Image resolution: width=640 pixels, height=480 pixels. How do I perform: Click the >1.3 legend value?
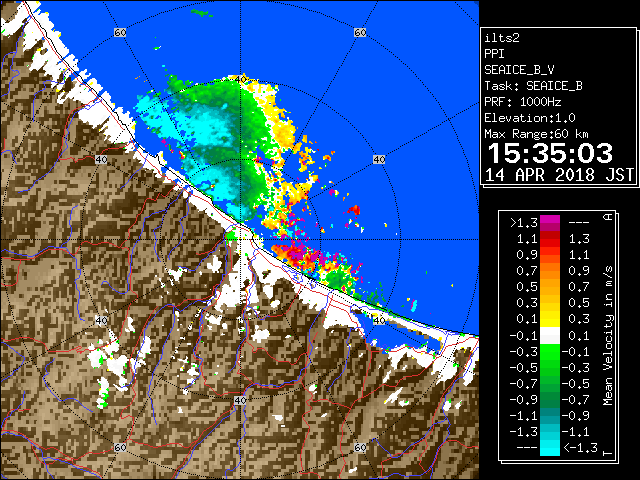(524, 223)
